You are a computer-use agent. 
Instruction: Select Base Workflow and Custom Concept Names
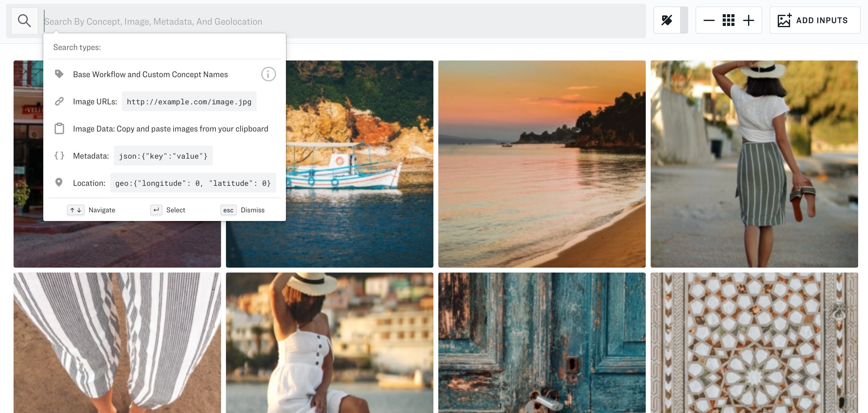pyautogui.click(x=150, y=74)
